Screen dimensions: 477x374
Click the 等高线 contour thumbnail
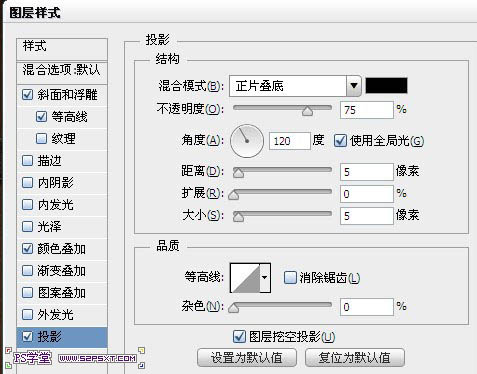click(x=245, y=278)
